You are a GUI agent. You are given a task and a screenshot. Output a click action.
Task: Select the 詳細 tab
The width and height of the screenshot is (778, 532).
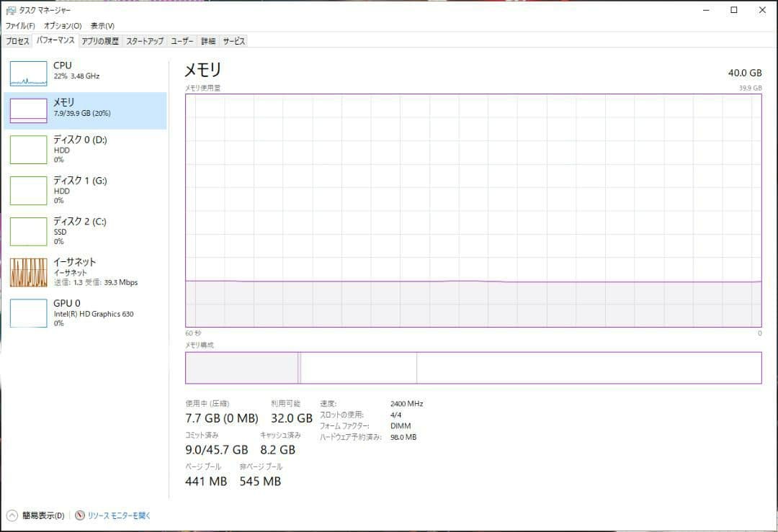coord(207,41)
